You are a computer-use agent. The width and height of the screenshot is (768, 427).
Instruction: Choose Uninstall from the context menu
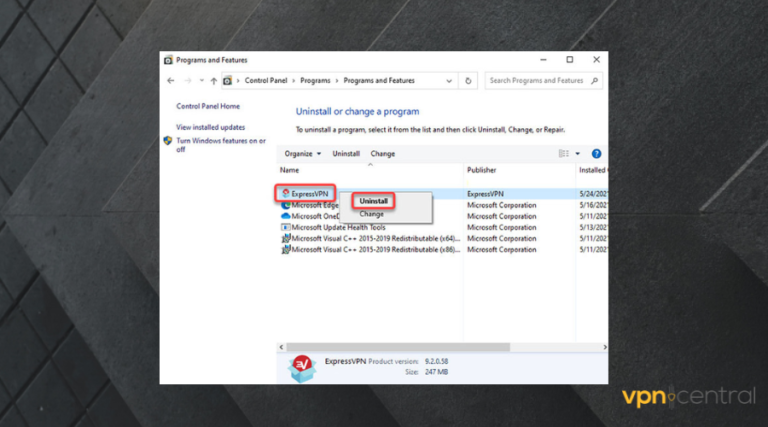click(372, 201)
